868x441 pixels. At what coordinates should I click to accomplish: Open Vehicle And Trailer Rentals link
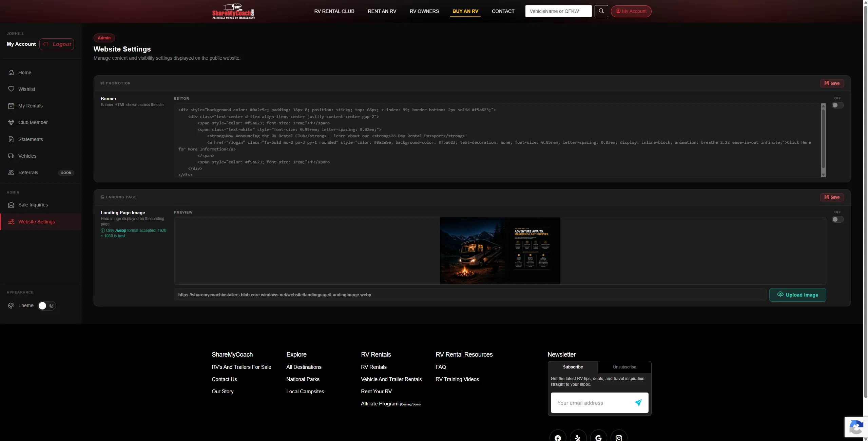[391, 379]
